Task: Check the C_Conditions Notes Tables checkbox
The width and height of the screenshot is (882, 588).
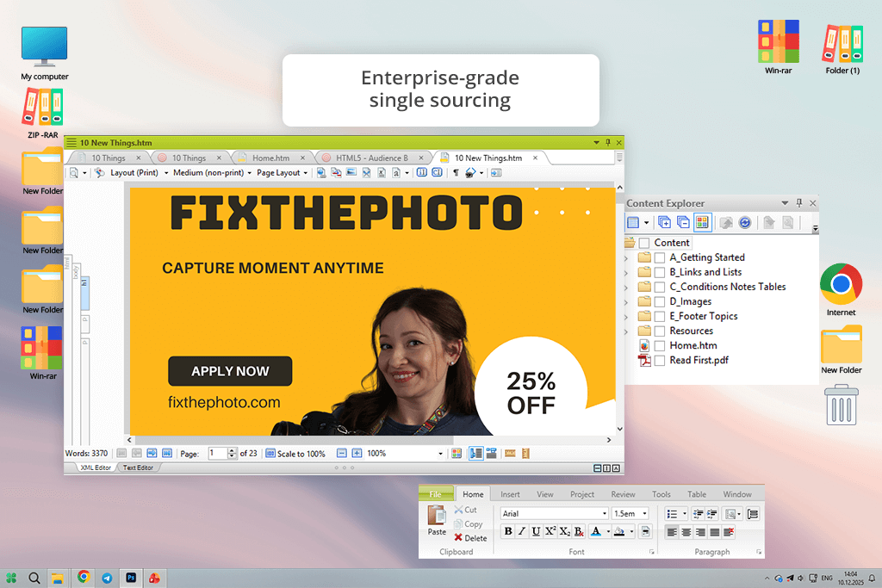Action: tap(660, 287)
